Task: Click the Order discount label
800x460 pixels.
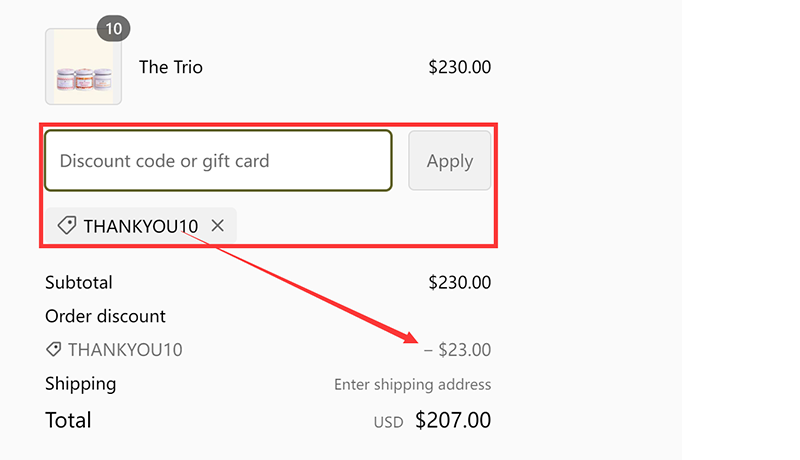Action: pyautogui.click(x=105, y=316)
